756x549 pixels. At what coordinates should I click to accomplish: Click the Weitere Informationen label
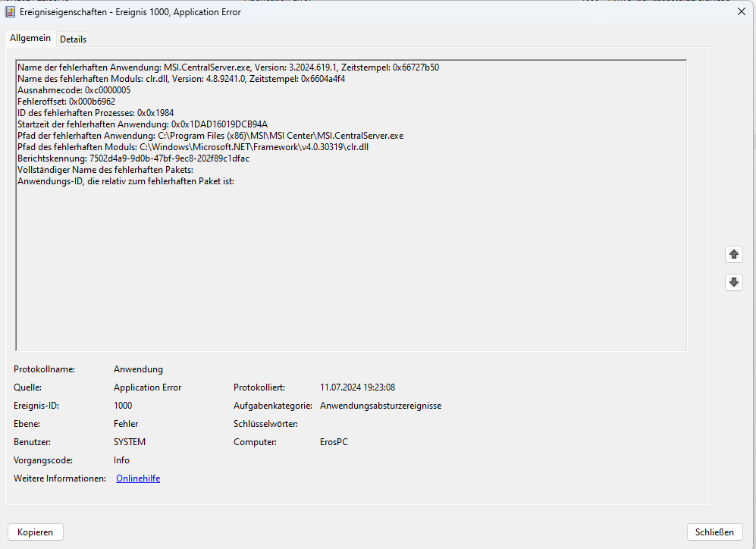coord(60,478)
